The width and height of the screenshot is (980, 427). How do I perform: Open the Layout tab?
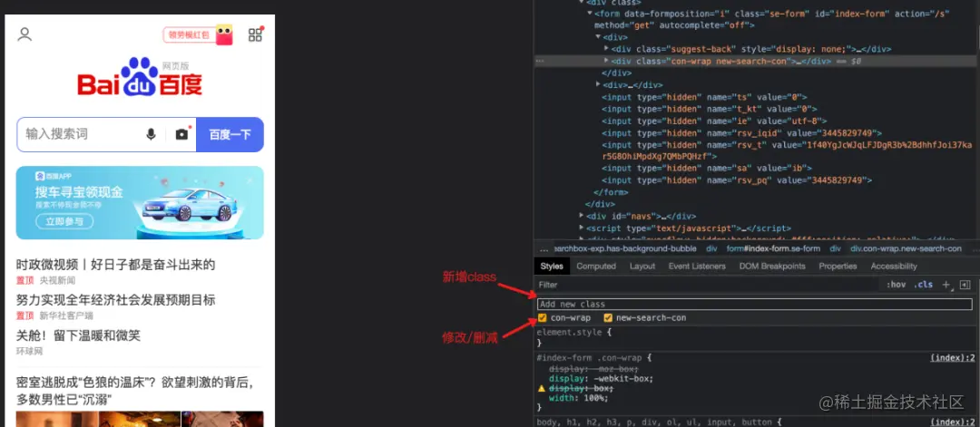coord(642,266)
